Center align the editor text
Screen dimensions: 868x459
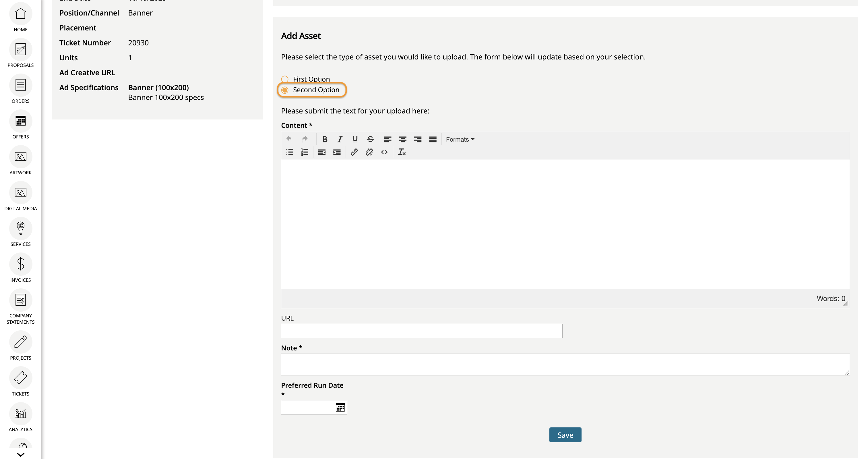coord(402,139)
